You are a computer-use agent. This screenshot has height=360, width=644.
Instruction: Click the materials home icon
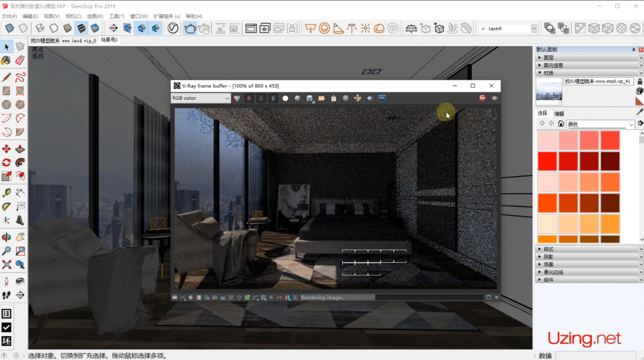pos(561,124)
